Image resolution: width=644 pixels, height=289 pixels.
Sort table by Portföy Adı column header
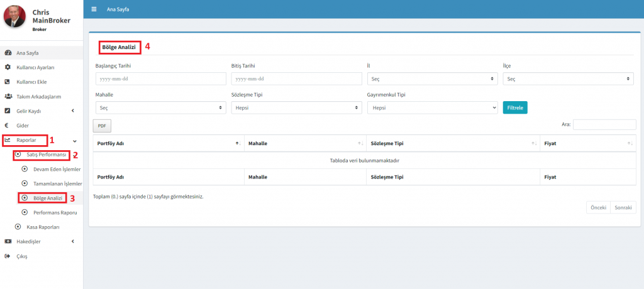(x=168, y=143)
